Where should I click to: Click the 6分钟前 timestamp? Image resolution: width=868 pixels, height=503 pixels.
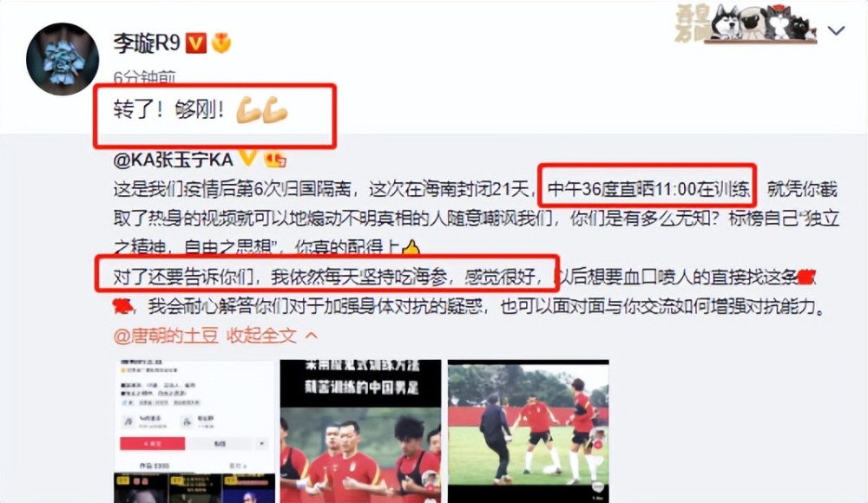(x=144, y=77)
